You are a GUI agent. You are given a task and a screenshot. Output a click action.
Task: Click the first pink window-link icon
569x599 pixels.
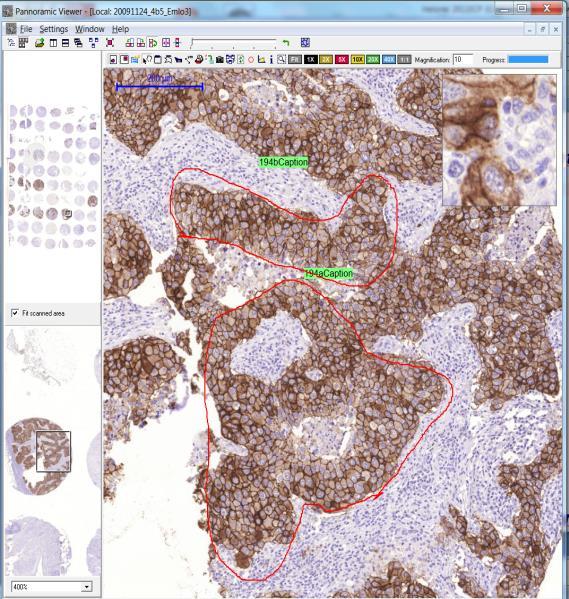click(x=130, y=43)
